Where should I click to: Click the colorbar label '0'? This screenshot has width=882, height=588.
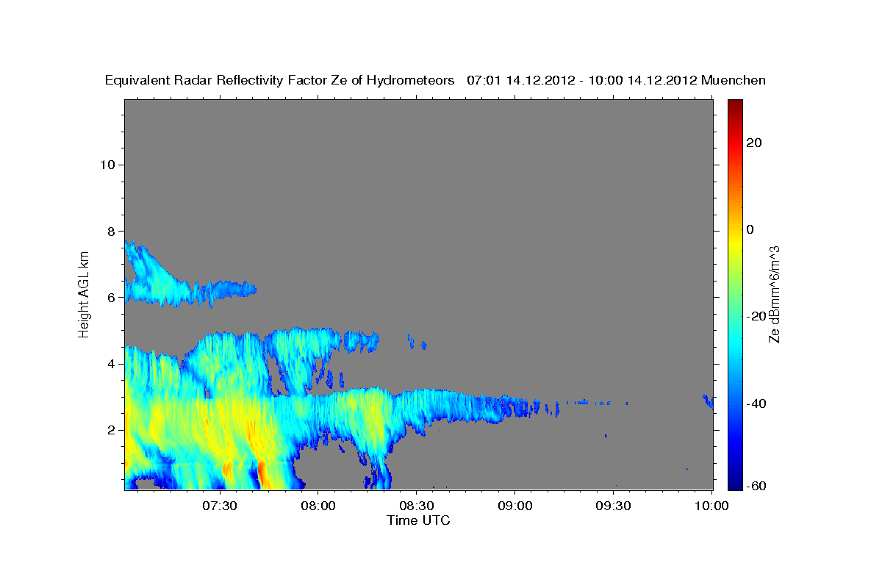(749, 229)
